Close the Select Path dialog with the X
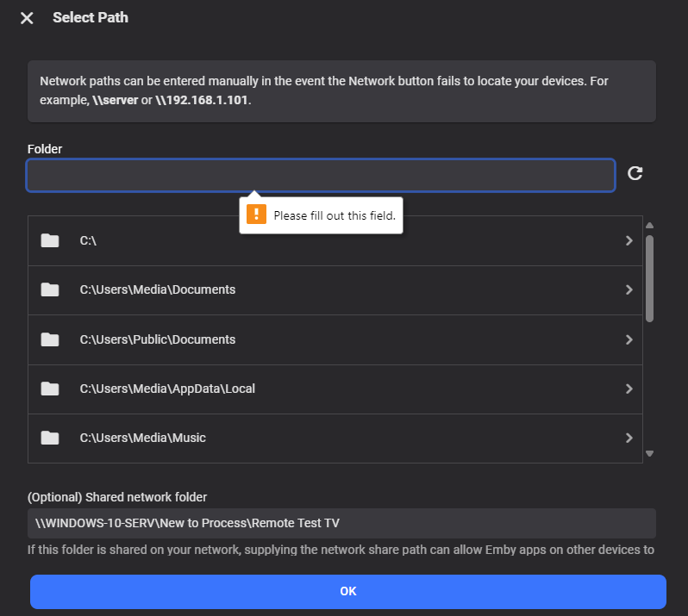Image resolution: width=688 pixels, height=616 pixels. click(27, 18)
